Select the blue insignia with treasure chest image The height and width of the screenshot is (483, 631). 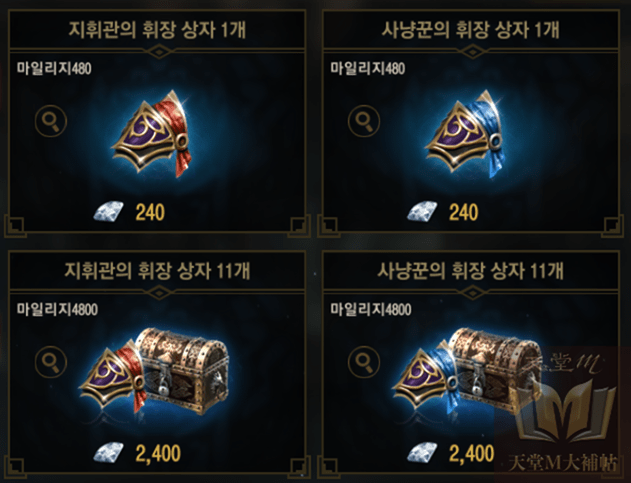click(467, 371)
